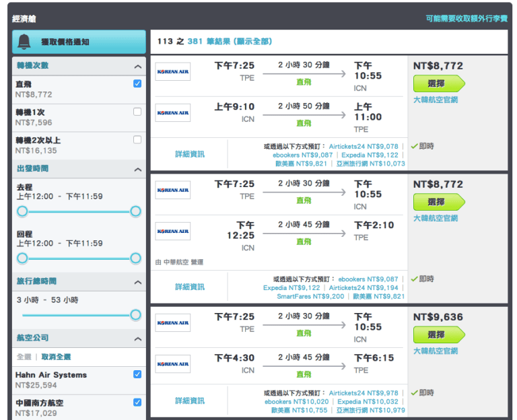This screenshot has width=517, height=420.
Task: Click Korean Air logo on 上午9:10 return flight
Action: pyautogui.click(x=173, y=113)
